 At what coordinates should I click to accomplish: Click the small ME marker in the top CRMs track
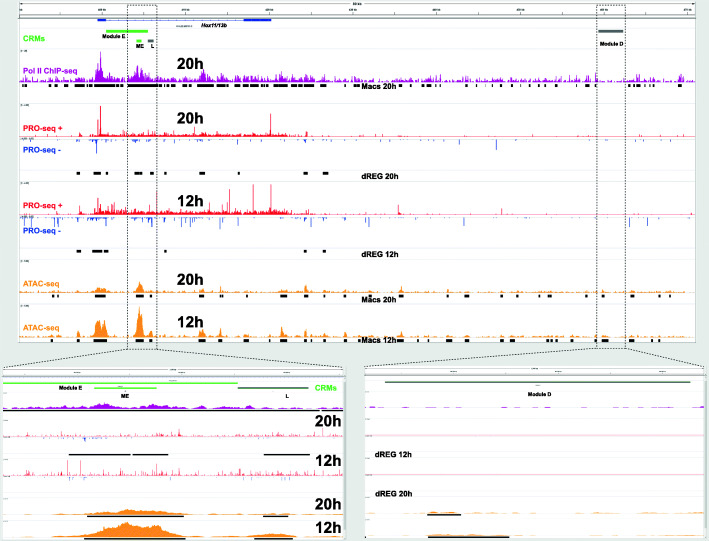click(139, 40)
